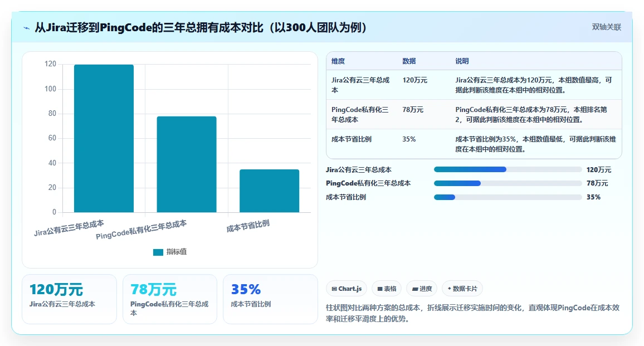Viewport: 644px width, 346px height.
Task: Click the 120万元 value beside progress bar
Action: (x=599, y=170)
